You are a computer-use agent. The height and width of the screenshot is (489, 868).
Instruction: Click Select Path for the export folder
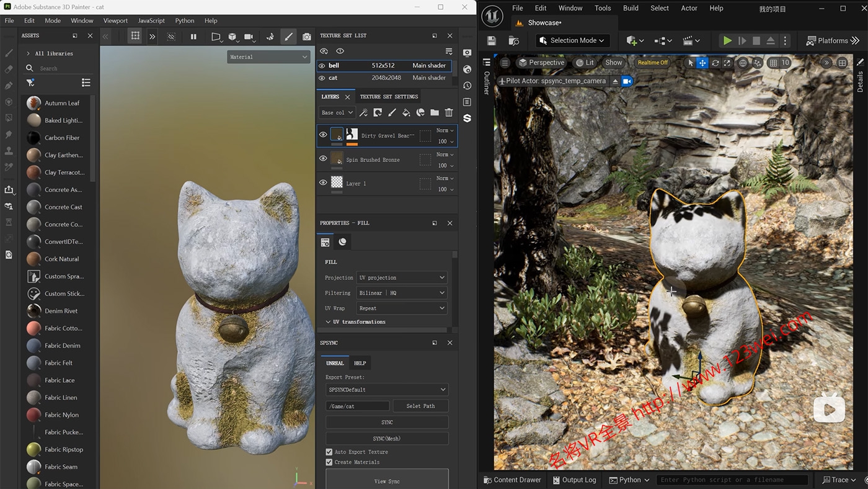[x=420, y=405]
